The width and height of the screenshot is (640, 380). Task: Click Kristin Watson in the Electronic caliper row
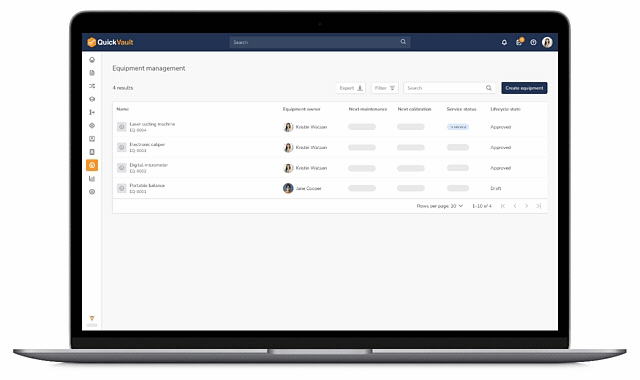311,147
